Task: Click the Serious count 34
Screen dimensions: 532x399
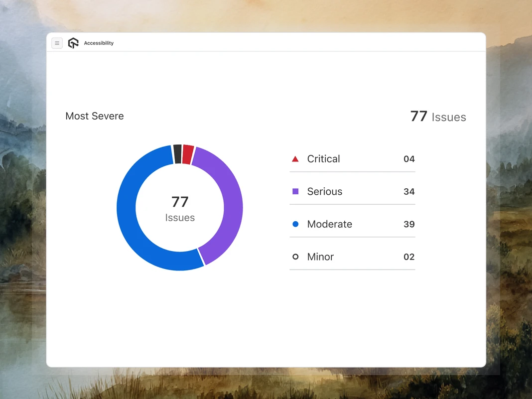Action: pyautogui.click(x=409, y=191)
